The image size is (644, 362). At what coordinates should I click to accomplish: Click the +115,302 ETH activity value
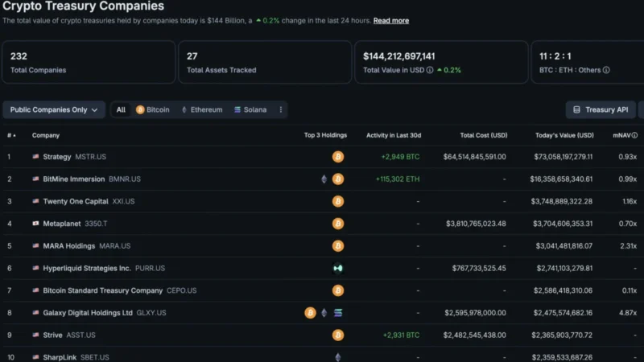398,179
